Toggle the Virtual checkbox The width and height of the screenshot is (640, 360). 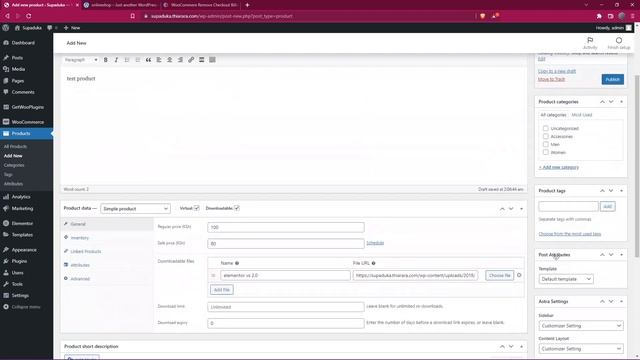point(196,208)
